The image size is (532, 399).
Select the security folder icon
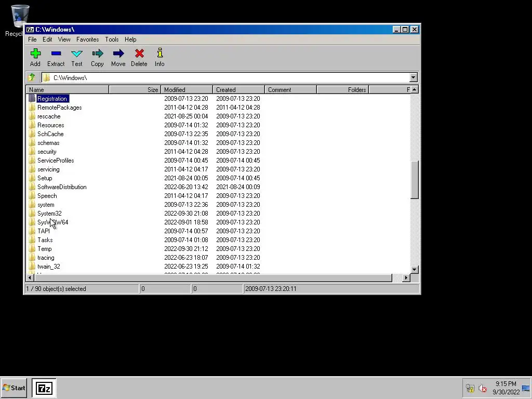[32, 152]
